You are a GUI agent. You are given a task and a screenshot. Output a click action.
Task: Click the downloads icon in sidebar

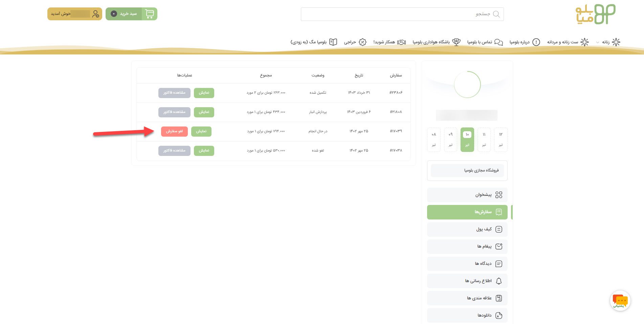click(498, 316)
